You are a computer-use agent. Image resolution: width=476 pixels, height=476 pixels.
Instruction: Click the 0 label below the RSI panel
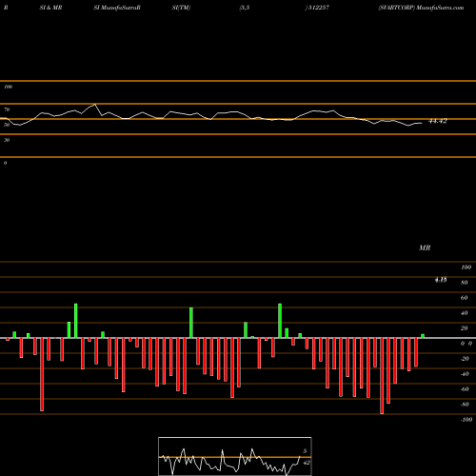[5, 163]
